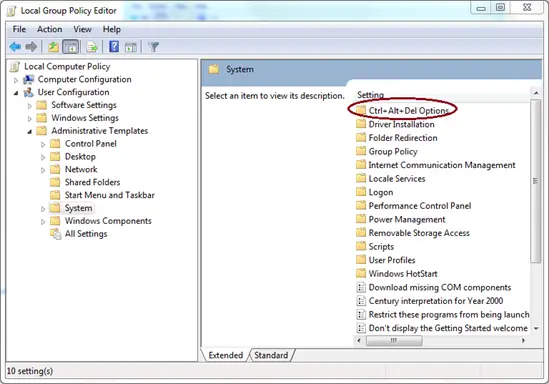
Task: Select Locale Services in settings list
Action: click(397, 179)
